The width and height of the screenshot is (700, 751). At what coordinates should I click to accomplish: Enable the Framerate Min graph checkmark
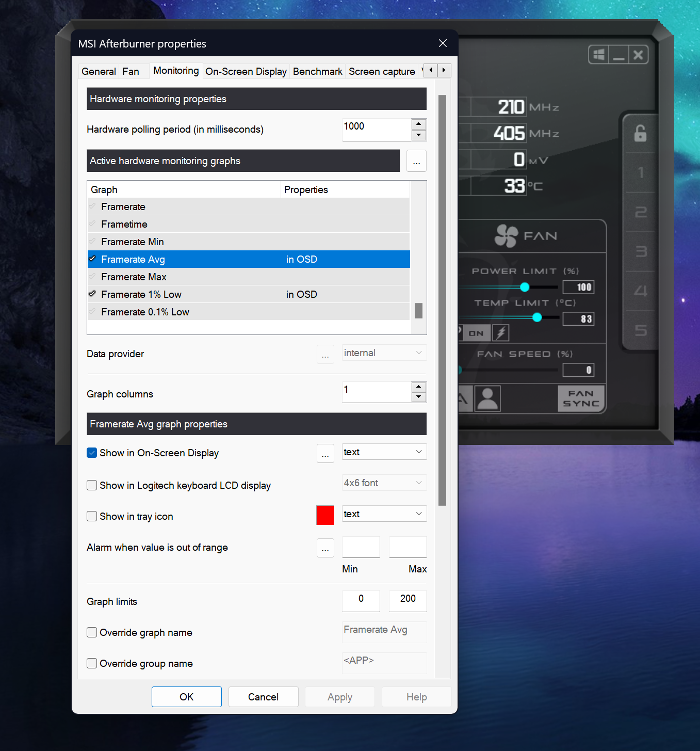pyautogui.click(x=92, y=242)
